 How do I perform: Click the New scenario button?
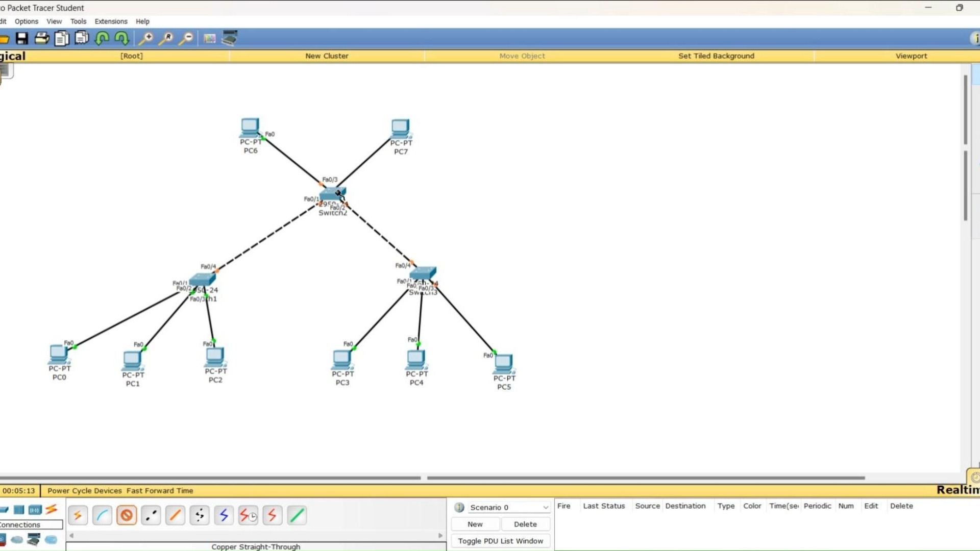click(475, 523)
